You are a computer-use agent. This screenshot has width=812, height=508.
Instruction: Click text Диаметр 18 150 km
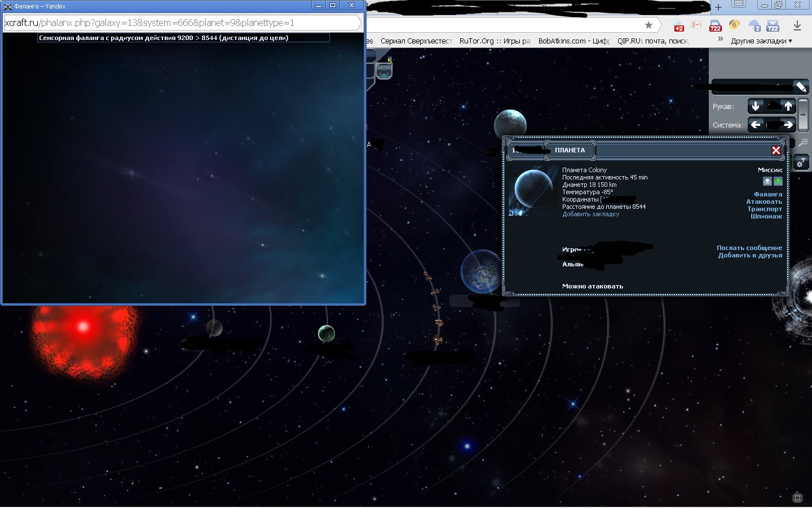click(589, 185)
